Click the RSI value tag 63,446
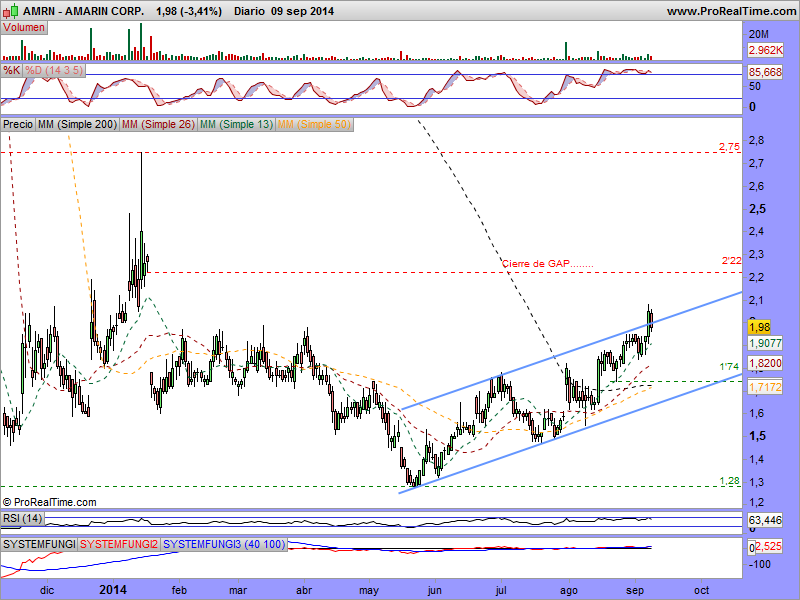The image size is (800, 600). pos(765,520)
